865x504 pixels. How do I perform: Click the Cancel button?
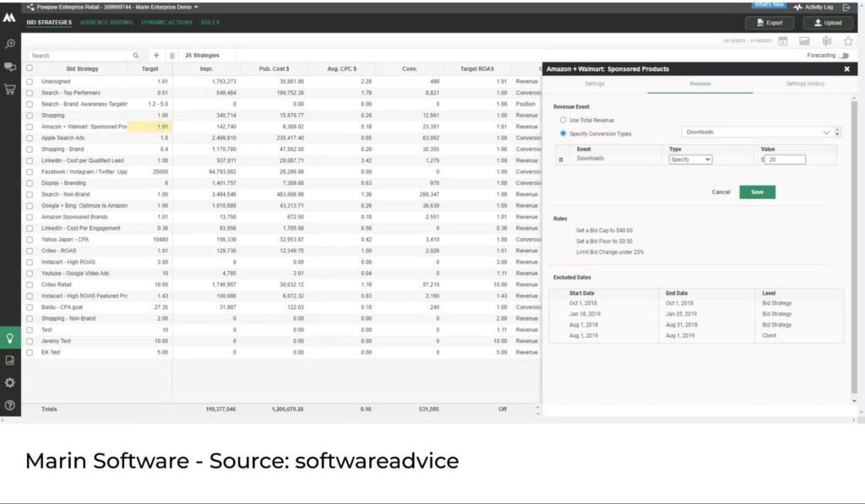click(x=721, y=192)
